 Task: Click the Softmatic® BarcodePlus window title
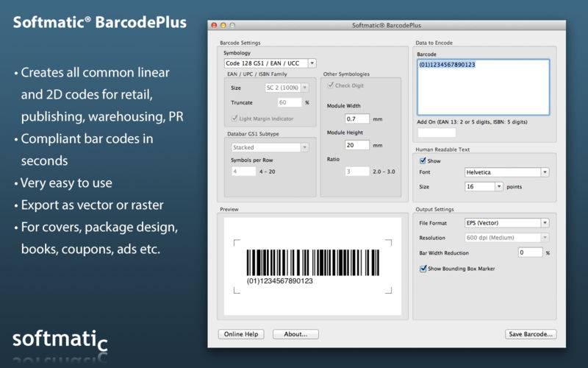tap(387, 25)
